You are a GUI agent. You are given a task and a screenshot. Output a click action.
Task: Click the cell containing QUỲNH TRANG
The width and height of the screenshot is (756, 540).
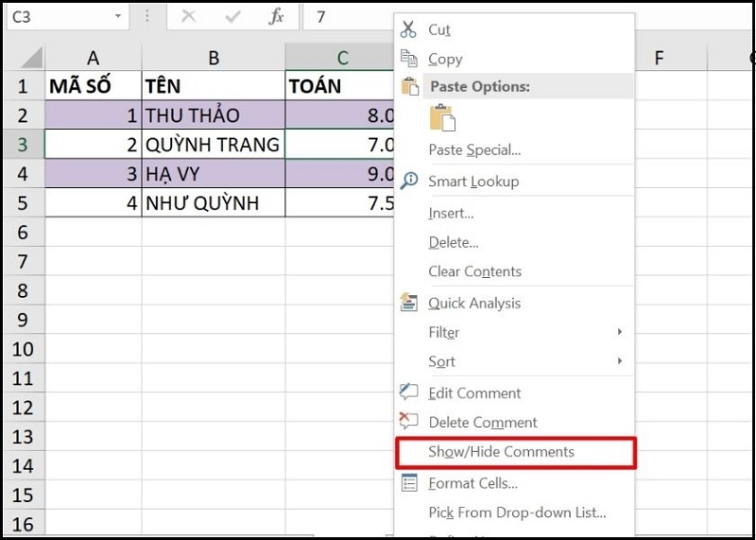click(213, 145)
